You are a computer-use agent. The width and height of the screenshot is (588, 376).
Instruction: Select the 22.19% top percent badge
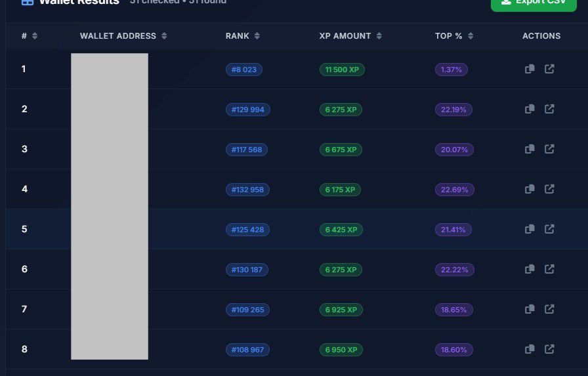(453, 110)
